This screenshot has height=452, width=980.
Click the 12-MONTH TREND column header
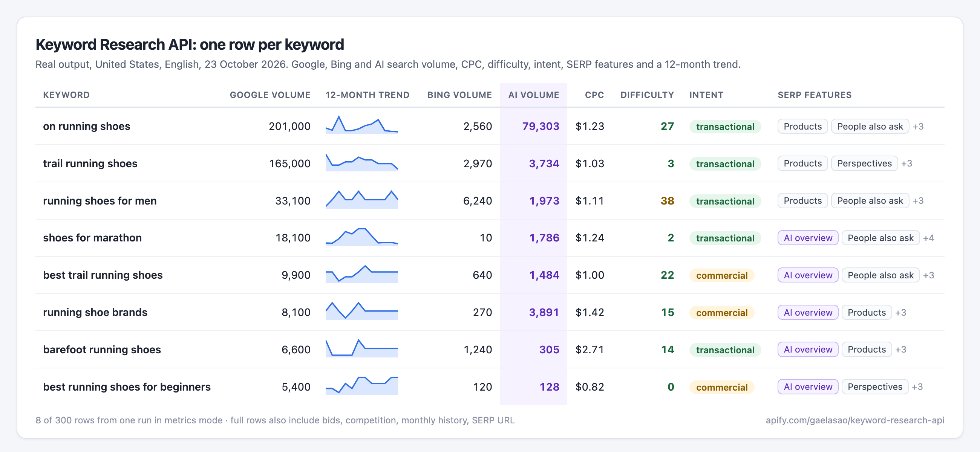tap(367, 95)
